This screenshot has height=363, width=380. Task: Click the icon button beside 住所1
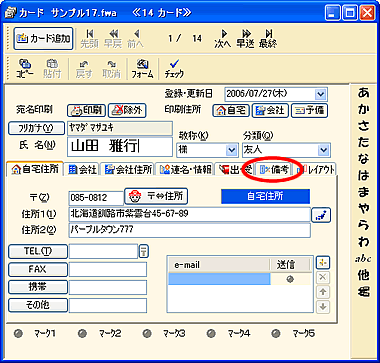click(x=321, y=215)
